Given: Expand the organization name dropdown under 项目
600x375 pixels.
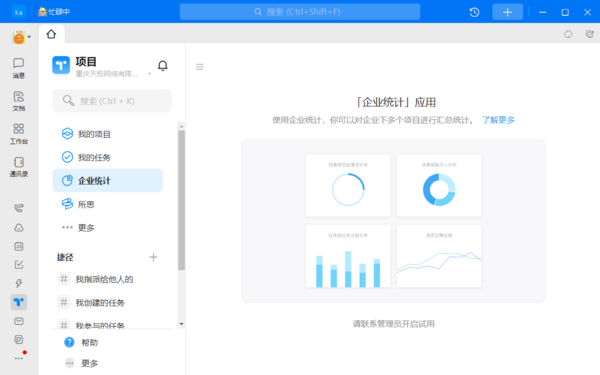Looking at the screenshot, I should (149, 73).
